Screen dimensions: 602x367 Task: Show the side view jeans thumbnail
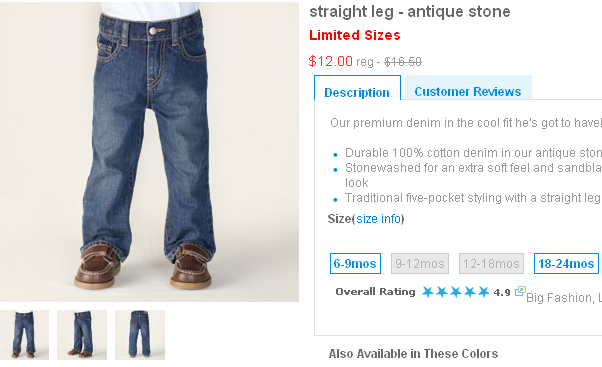tap(82, 335)
